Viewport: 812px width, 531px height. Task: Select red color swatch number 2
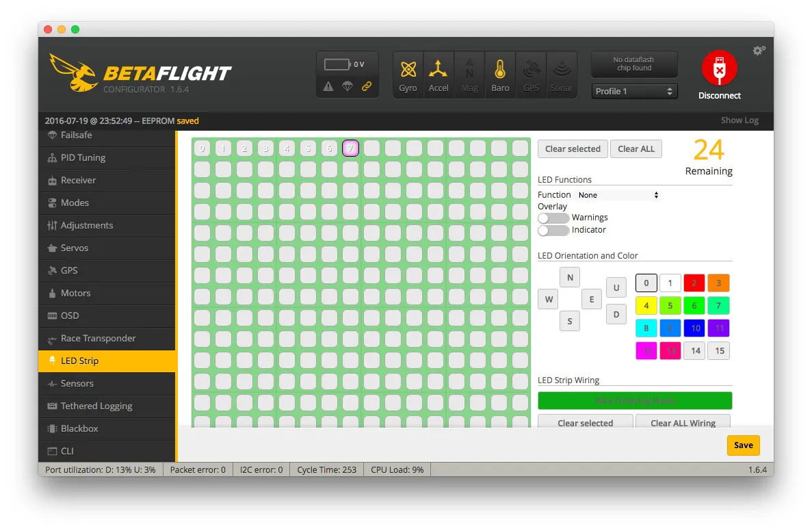click(694, 283)
